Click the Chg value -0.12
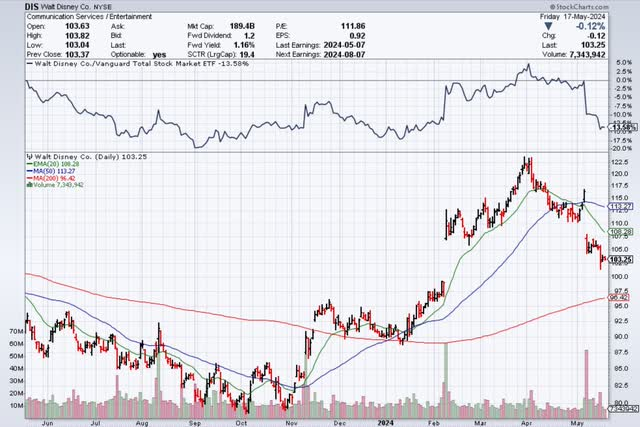This screenshot has height=427, width=640. coord(597,36)
